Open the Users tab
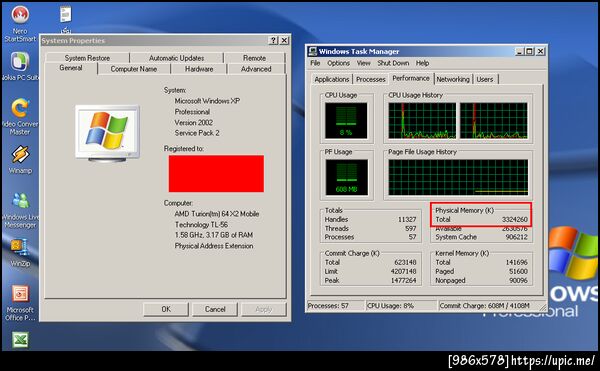This screenshot has height=371, width=600. pyautogui.click(x=485, y=79)
